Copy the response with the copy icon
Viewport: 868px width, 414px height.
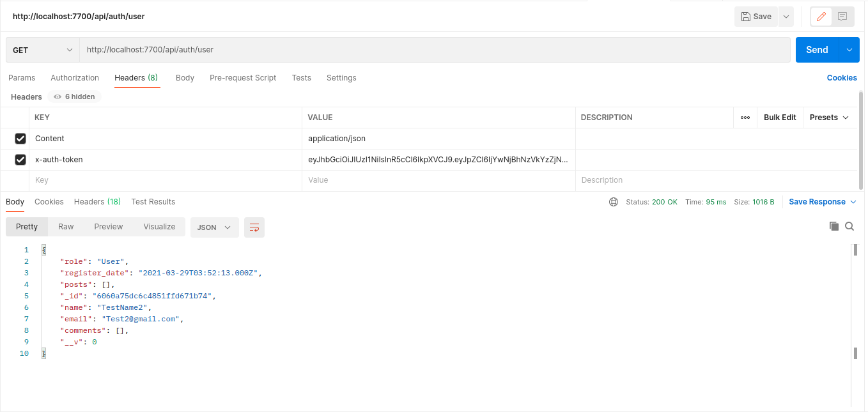point(833,226)
